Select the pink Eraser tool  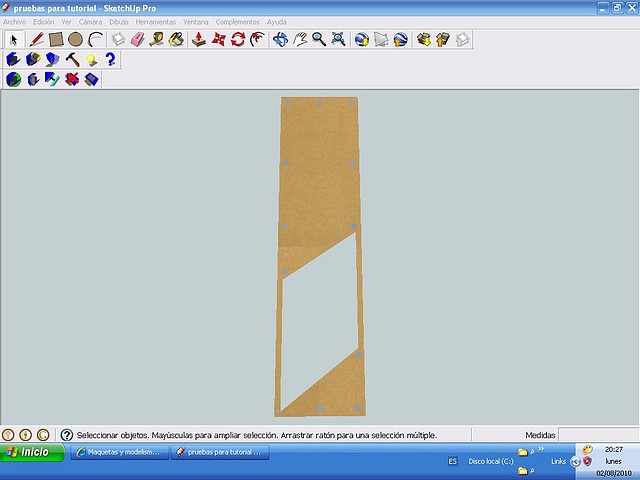click(138, 40)
